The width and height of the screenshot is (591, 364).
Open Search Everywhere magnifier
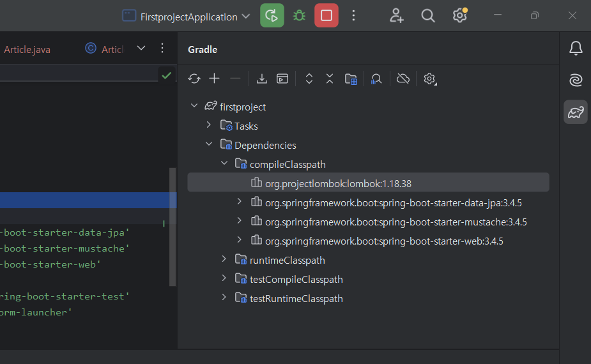pyautogui.click(x=428, y=15)
